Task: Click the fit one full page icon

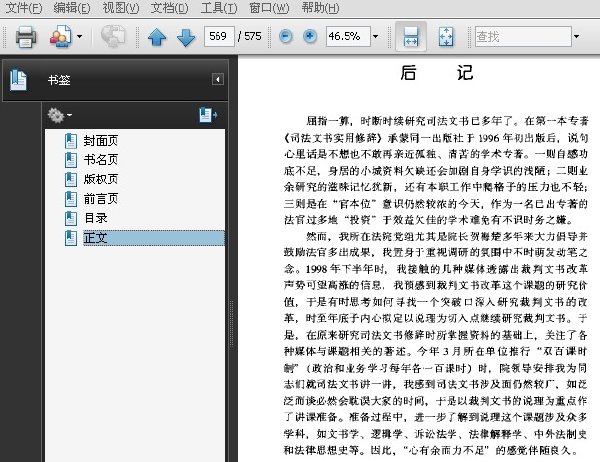Action: tap(446, 37)
